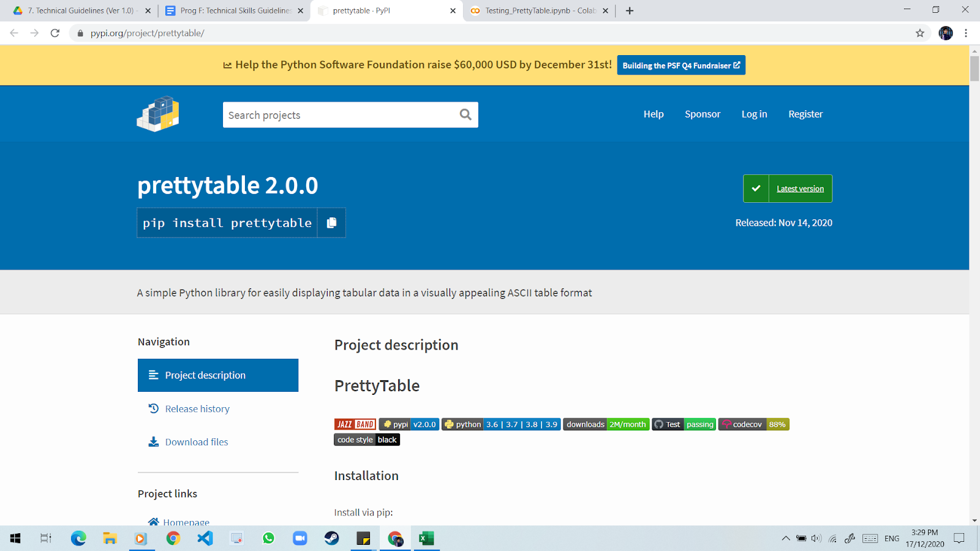980x551 pixels.
Task: Click the Jazzband badge
Action: click(355, 424)
